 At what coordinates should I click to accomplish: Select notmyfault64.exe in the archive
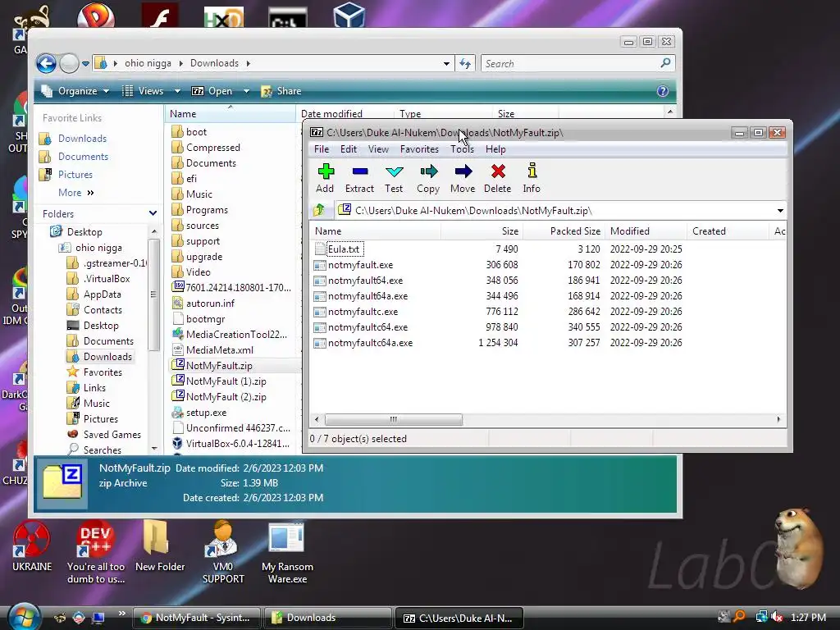click(365, 281)
